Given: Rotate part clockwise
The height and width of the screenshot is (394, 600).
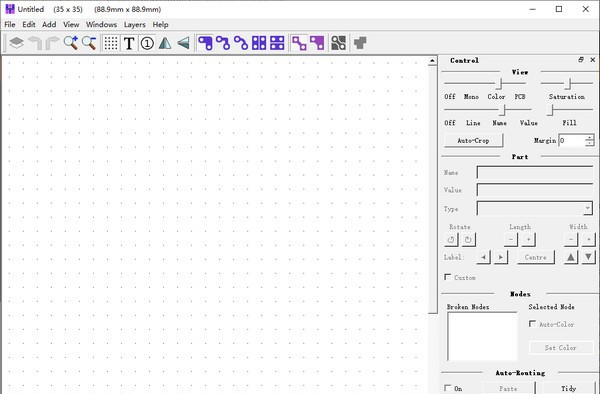Looking at the screenshot, I should pos(468,240).
